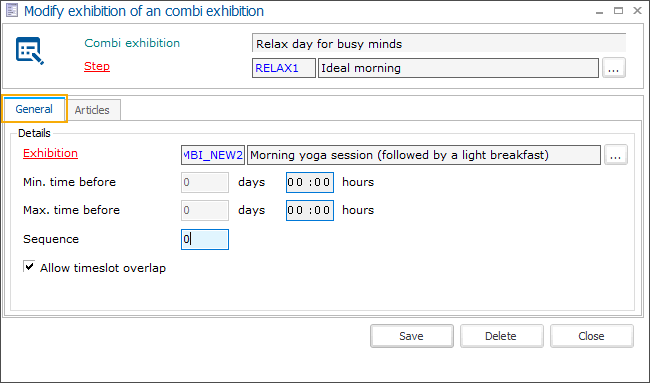
Task: Click the Close button
Action: point(592,336)
